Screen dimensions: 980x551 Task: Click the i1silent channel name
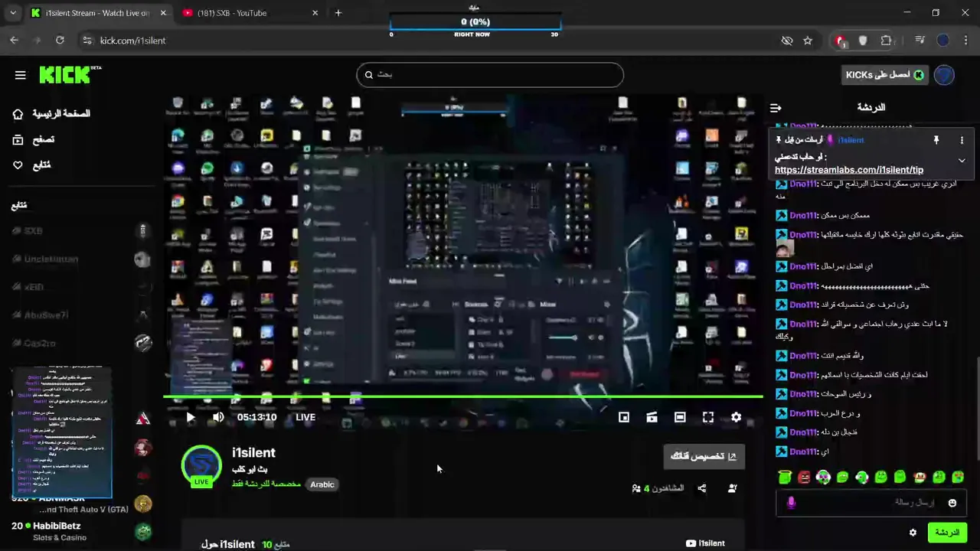click(x=253, y=452)
